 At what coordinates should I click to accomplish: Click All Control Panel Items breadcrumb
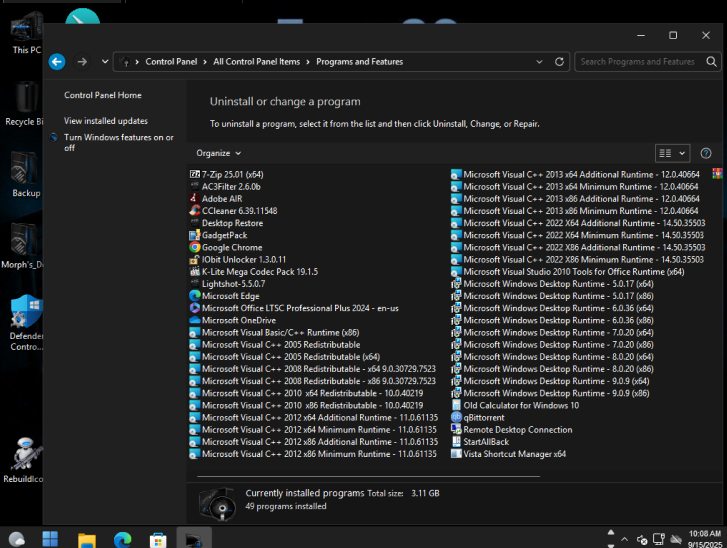click(x=256, y=62)
